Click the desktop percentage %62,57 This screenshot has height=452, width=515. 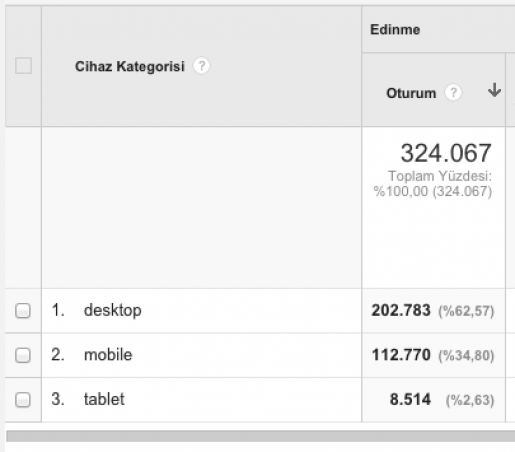coord(466,311)
